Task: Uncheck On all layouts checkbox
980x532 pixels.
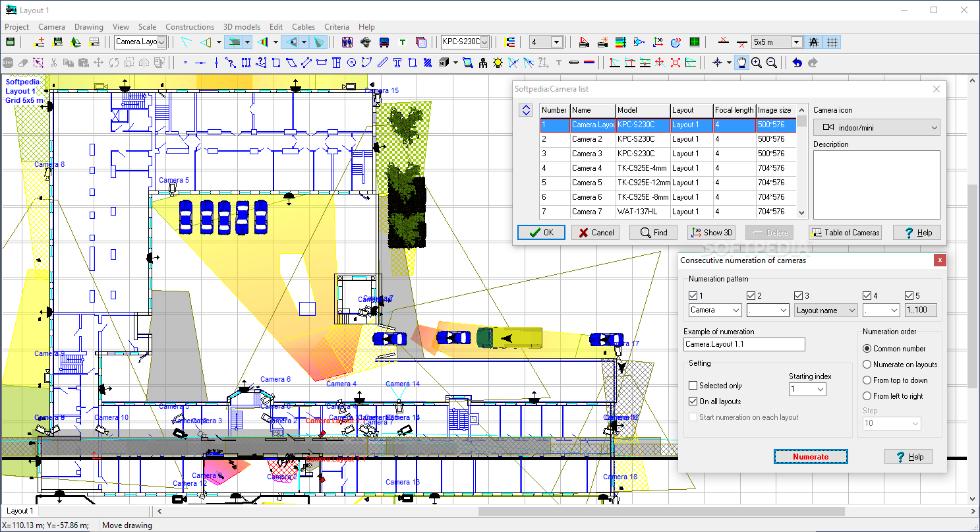Action: [693, 401]
